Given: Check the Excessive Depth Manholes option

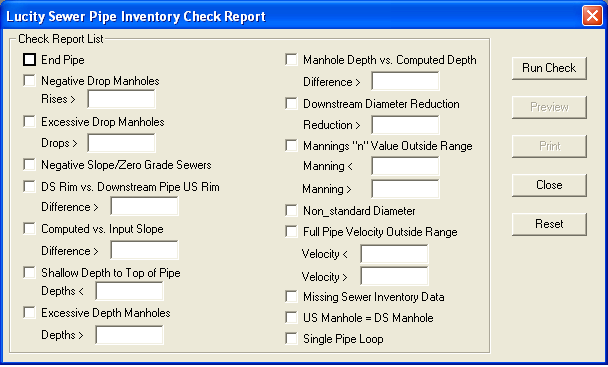Looking at the screenshot, I should pyautogui.click(x=29, y=312).
